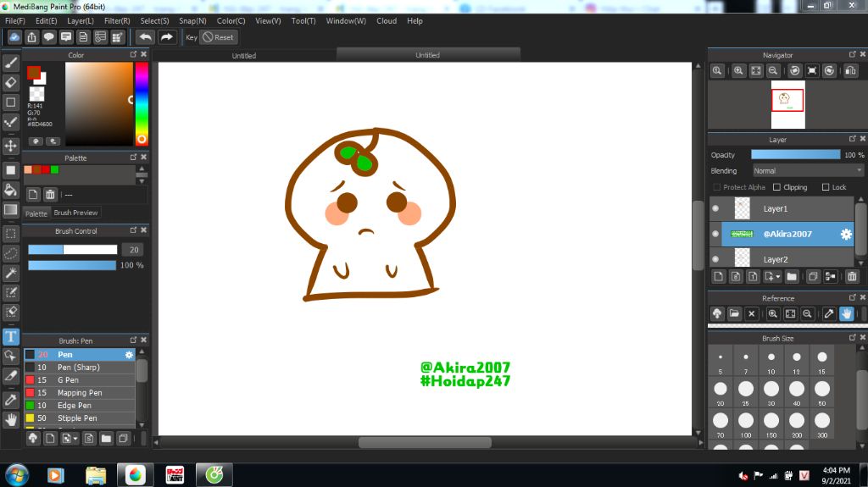Select the G Pen brush
Image resolution: width=868 pixels, height=487 pixels.
[x=79, y=380]
